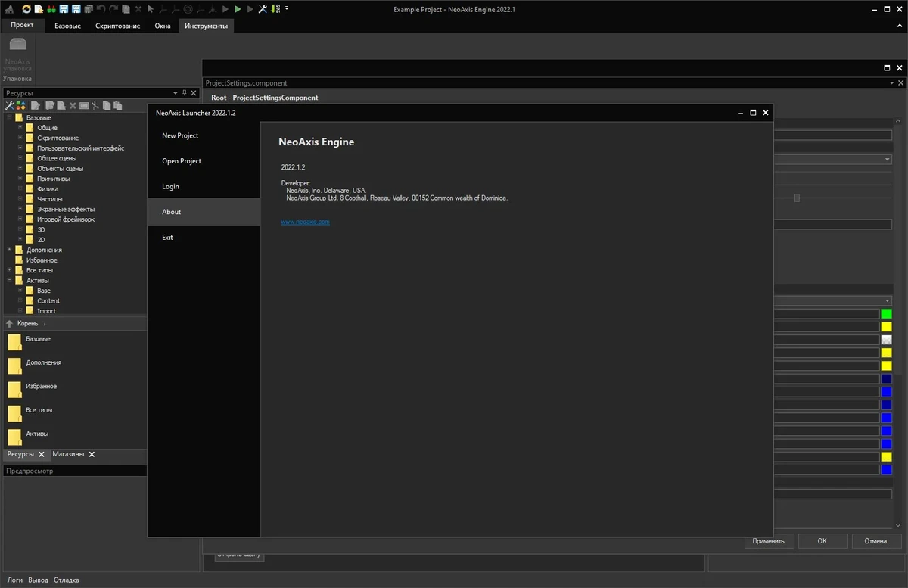The width and height of the screenshot is (908, 588).
Task: Open the Активы folder thumbnail in the lower list
Action: [15, 437]
